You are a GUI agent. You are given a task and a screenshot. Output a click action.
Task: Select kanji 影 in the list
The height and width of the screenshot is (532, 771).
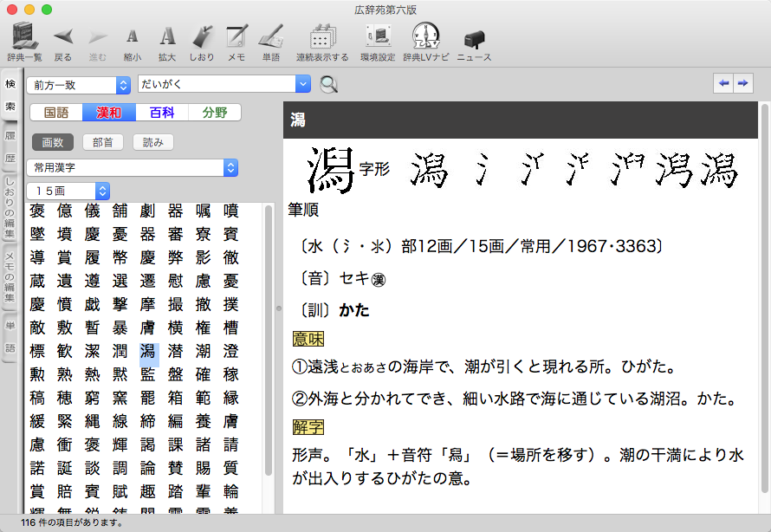203,257
